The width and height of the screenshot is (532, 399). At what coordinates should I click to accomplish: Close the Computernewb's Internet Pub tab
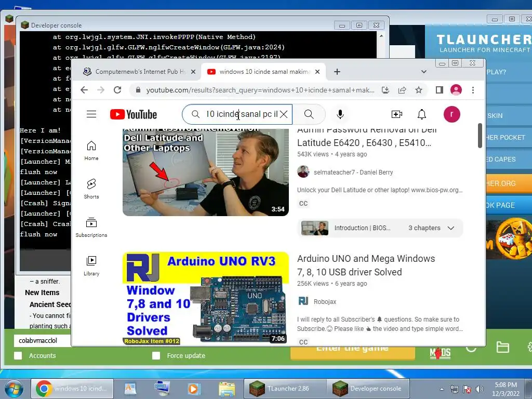coord(193,72)
